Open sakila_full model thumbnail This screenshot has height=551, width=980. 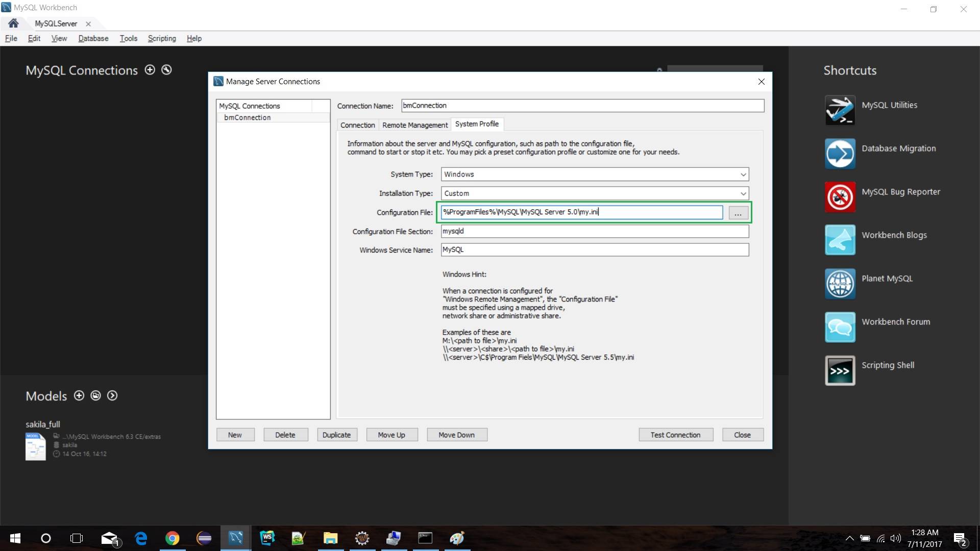[x=36, y=446]
